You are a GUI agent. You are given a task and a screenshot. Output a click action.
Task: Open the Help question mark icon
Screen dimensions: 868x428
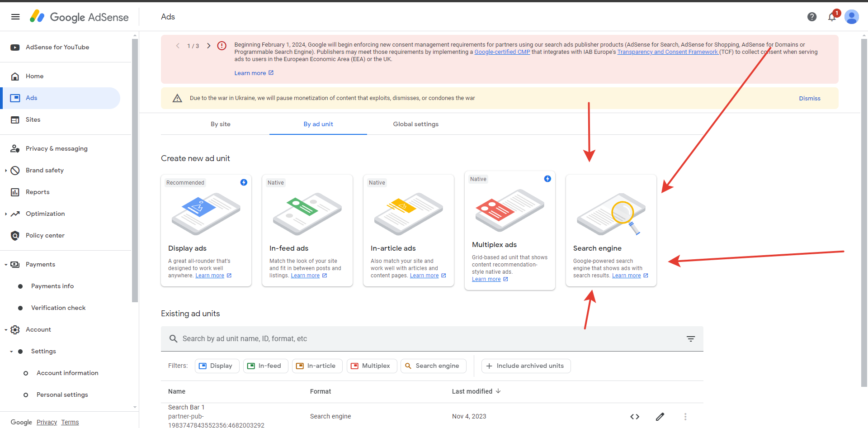pyautogui.click(x=812, y=17)
